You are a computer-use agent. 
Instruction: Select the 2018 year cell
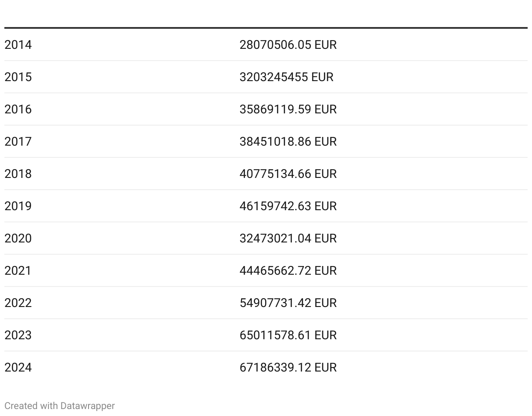click(x=18, y=174)
